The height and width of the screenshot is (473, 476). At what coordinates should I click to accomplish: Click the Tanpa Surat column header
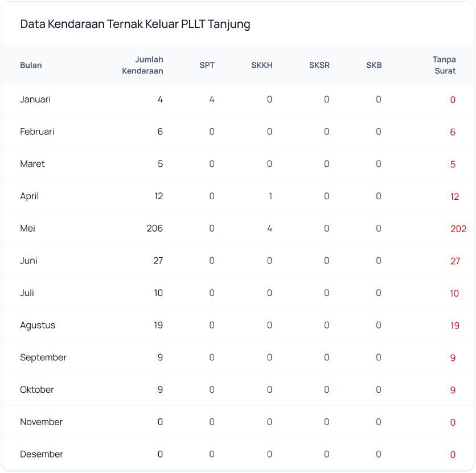(444, 65)
